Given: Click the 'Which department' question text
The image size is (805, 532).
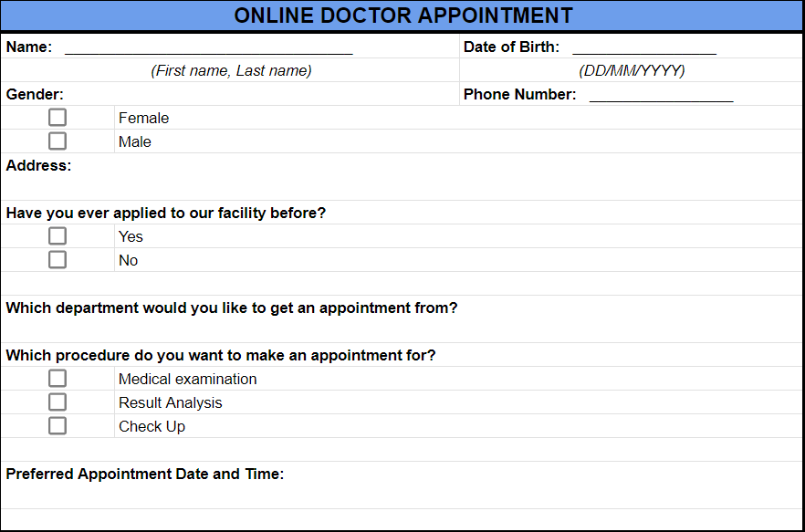Looking at the screenshot, I should [x=232, y=308].
